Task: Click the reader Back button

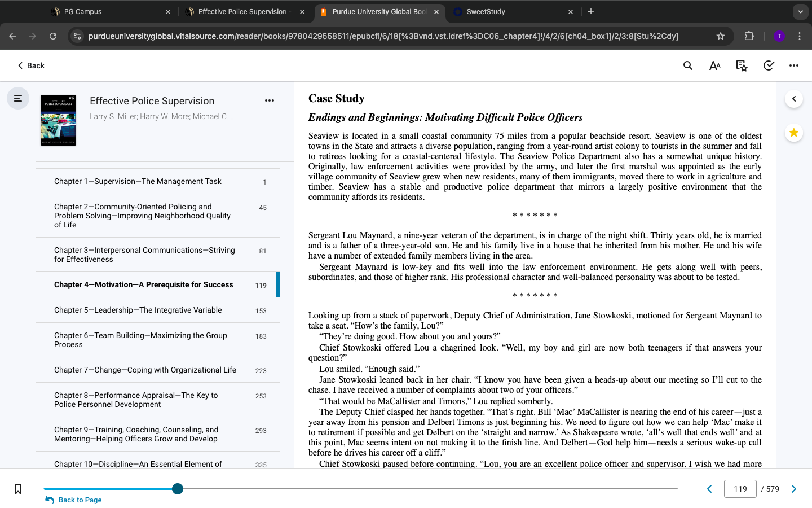Action: [31, 65]
